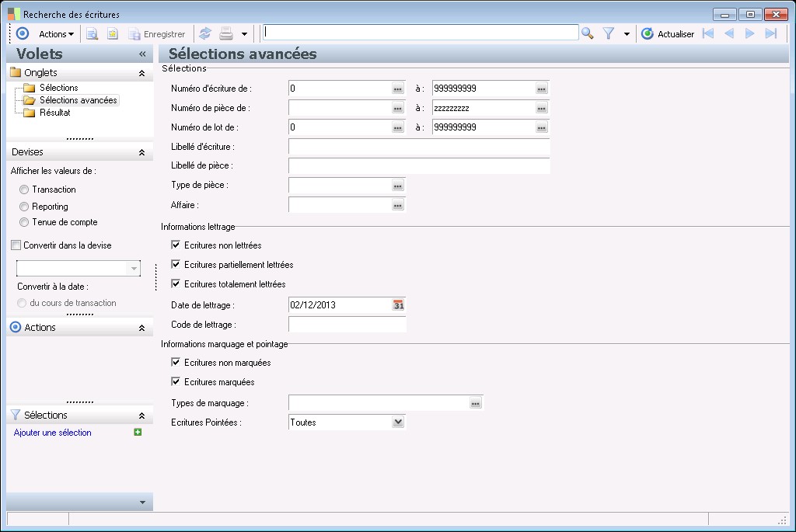Collapse the Volets side panel
This screenshot has width=796, height=532.
(x=142, y=54)
